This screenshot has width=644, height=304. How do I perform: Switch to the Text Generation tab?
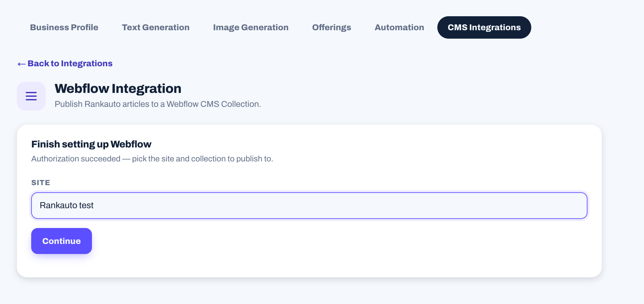156,27
